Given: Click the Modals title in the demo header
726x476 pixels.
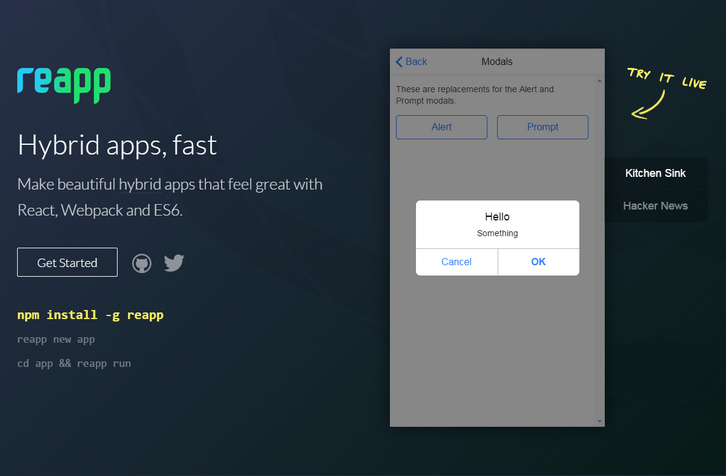Looking at the screenshot, I should (x=497, y=62).
